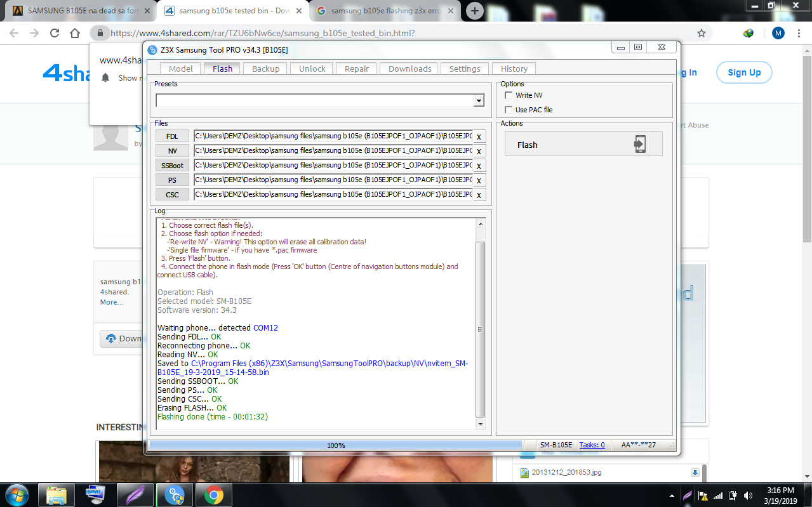Click download arrow next to 20131212_201853.jpg
The height and width of the screenshot is (507, 812).
[x=695, y=473]
